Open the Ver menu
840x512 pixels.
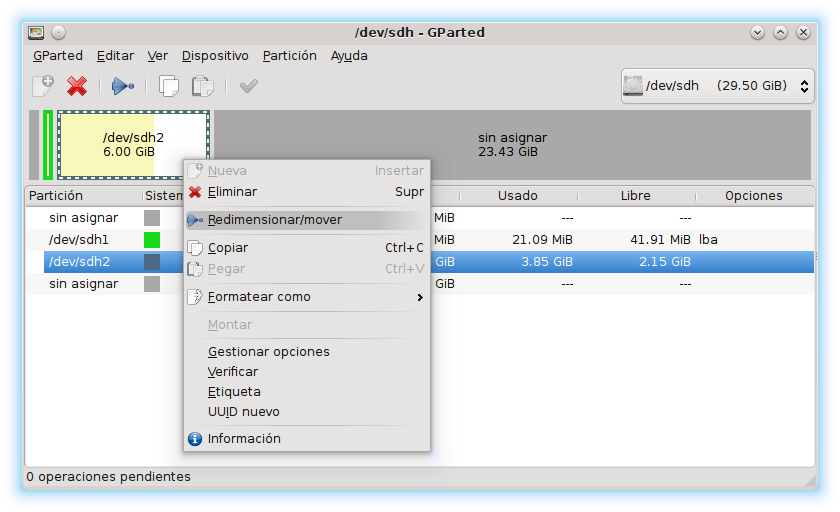(x=158, y=56)
